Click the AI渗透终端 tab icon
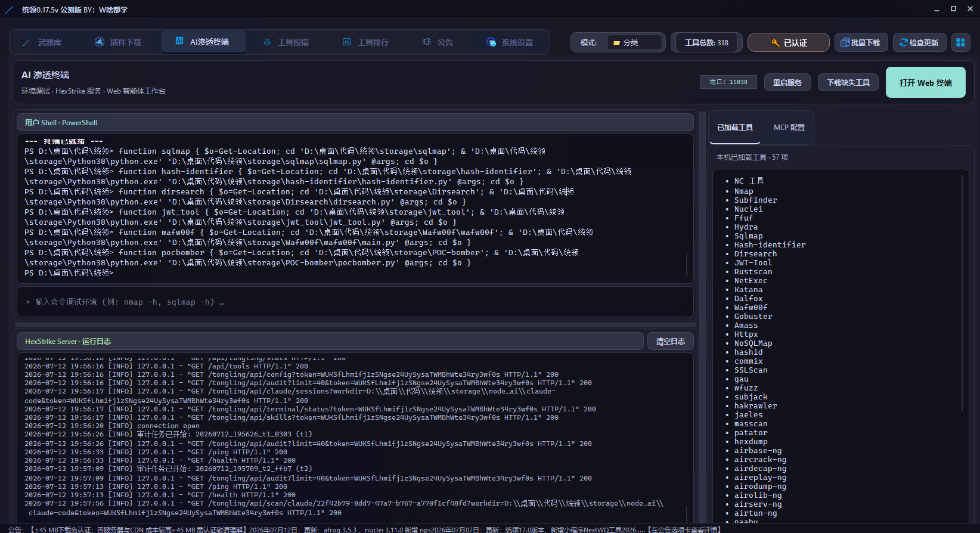This screenshot has width=980, height=533. pos(179,41)
